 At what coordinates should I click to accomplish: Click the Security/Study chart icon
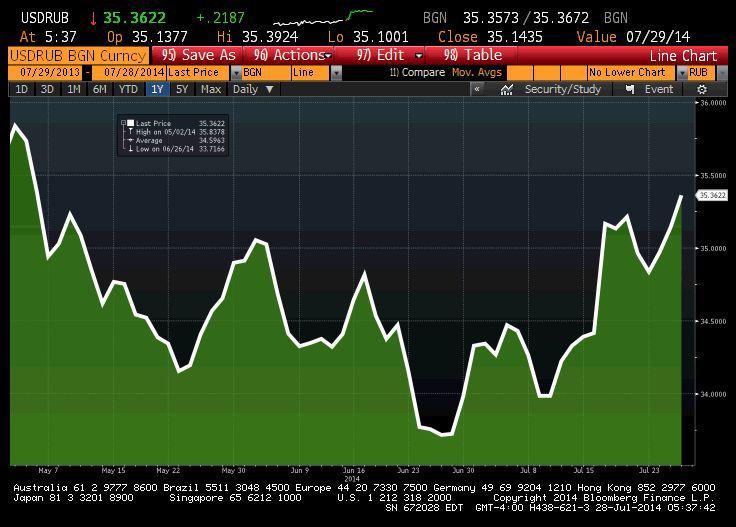pyautogui.click(x=506, y=90)
